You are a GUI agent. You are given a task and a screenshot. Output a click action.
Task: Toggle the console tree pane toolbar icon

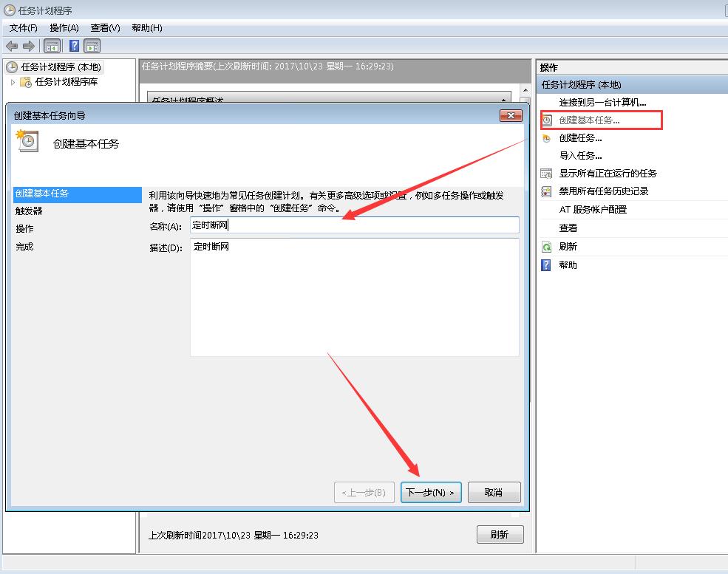click(52, 46)
